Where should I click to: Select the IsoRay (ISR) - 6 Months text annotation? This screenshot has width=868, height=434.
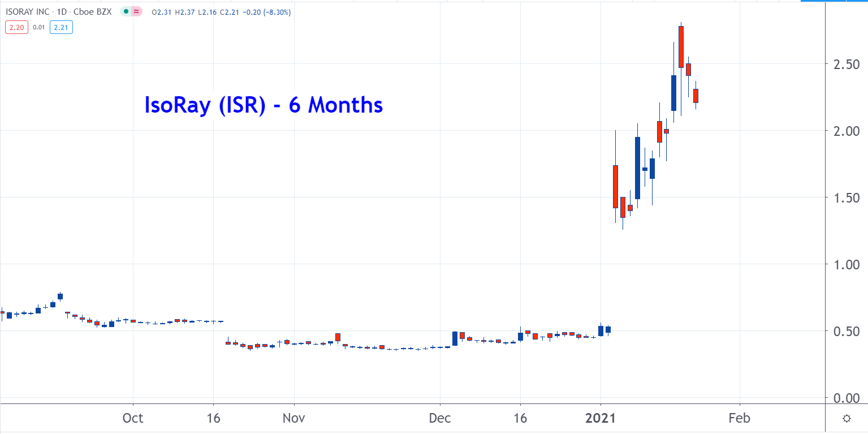point(264,105)
